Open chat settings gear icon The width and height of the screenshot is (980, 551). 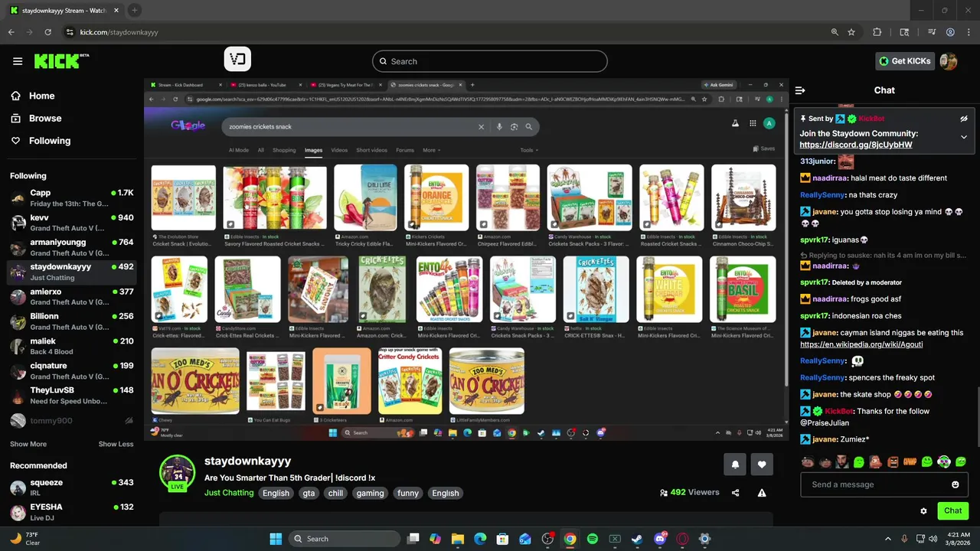(x=923, y=510)
